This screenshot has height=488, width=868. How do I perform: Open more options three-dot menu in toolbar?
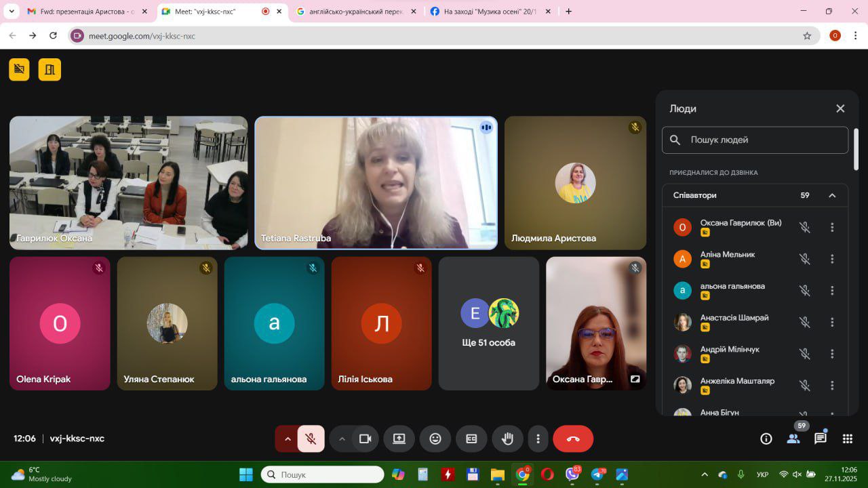tap(538, 439)
